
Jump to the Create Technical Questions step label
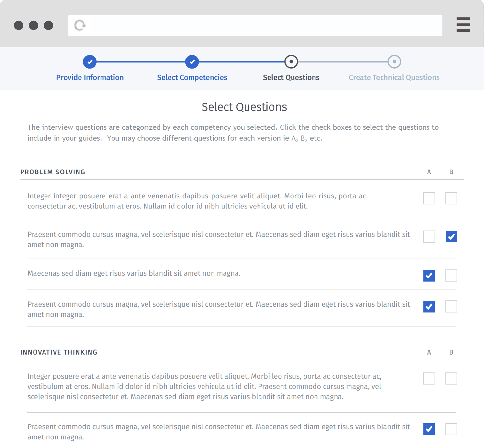point(394,77)
